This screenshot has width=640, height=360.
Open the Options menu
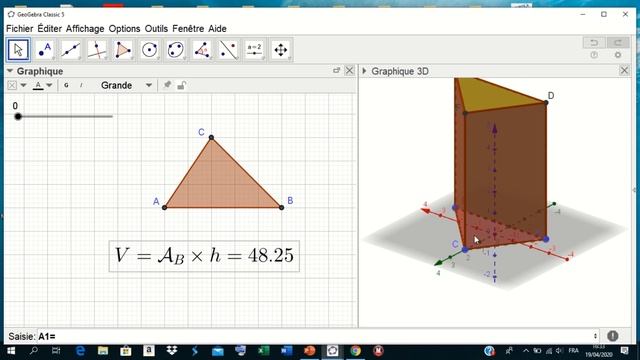pos(124,29)
